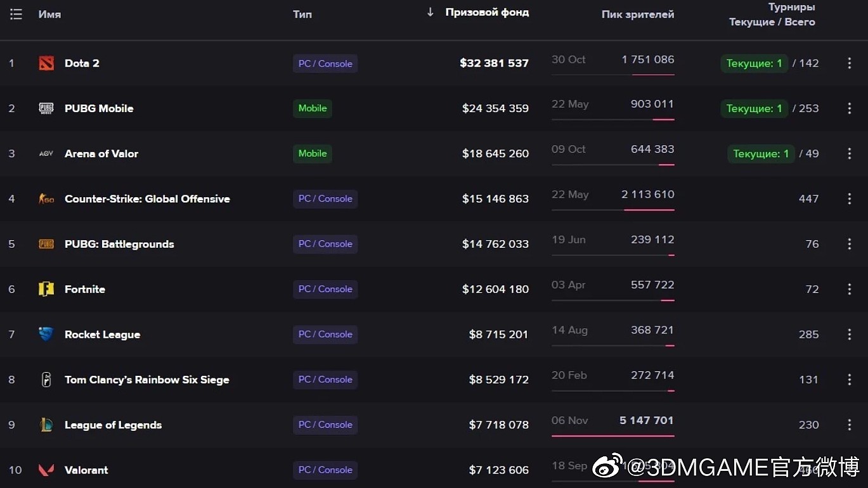
Task: Click peak viewers value 557 722
Action: coord(652,285)
